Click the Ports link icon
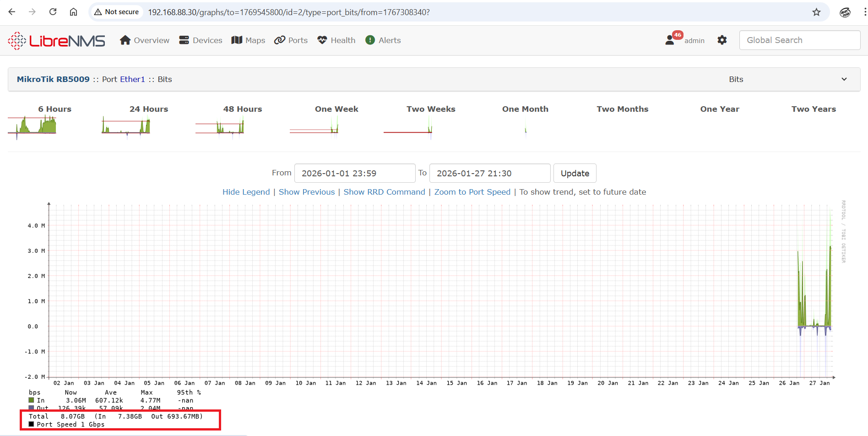Viewport: 868px width, 436px height. (x=280, y=40)
